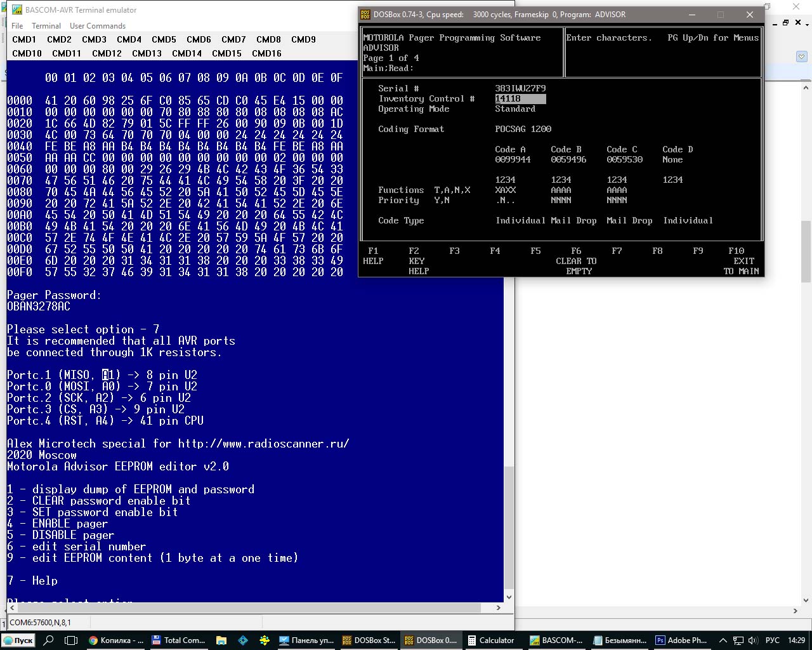This screenshot has width=812, height=650.
Task: Click background window bottom scrollbar right arrow
Action: click(x=795, y=611)
